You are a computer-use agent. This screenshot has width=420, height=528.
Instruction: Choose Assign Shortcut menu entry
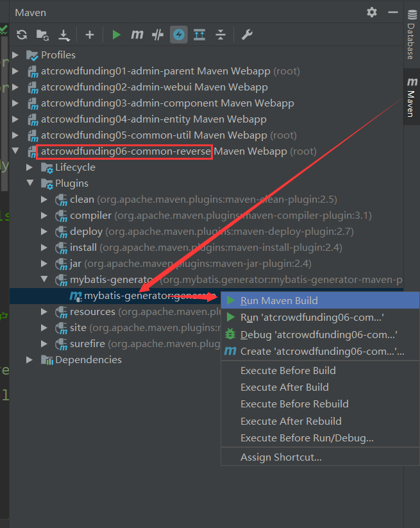[x=320, y=457]
